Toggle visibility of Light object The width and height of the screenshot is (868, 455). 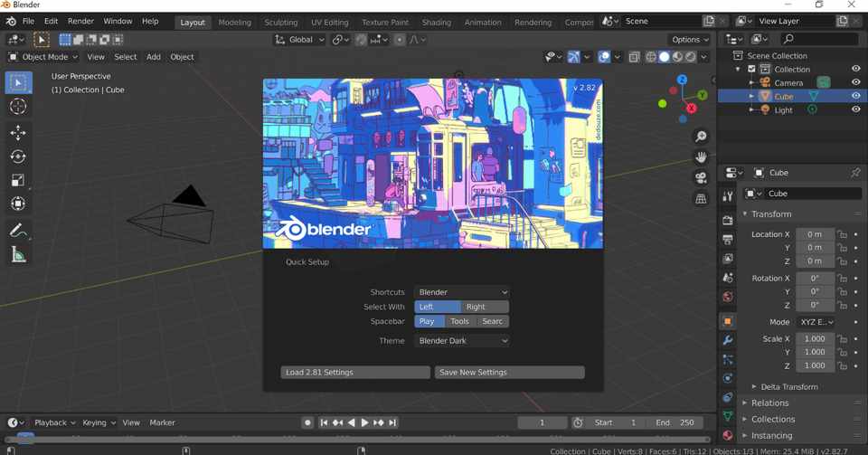(x=855, y=109)
